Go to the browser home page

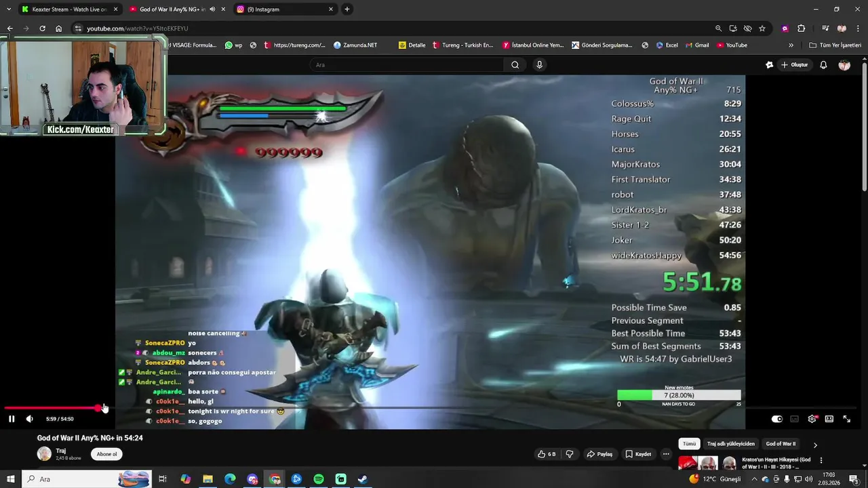tap(58, 28)
